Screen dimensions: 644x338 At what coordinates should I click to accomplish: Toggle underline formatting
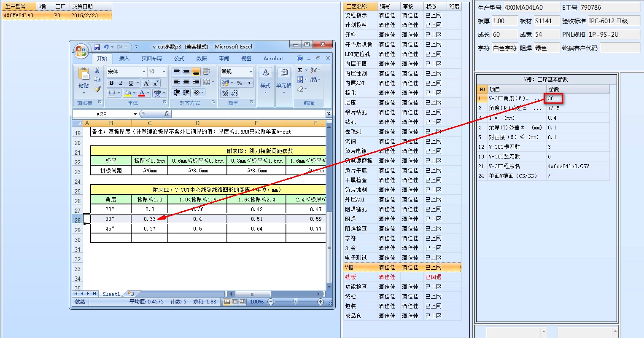[x=131, y=83]
